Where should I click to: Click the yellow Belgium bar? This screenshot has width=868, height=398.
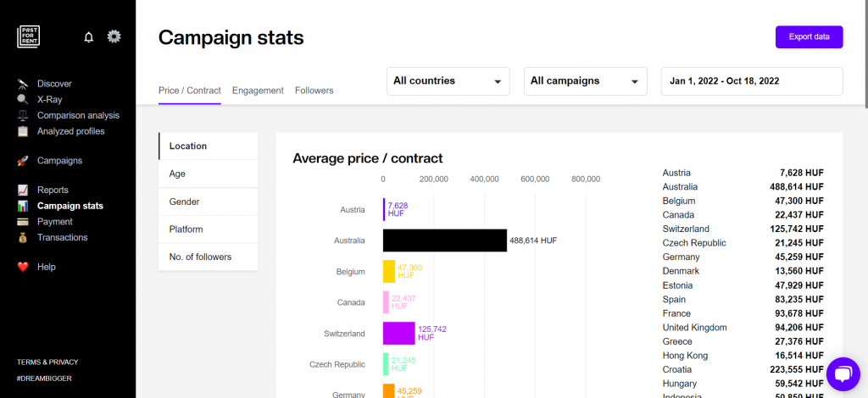tap(389, 272)
